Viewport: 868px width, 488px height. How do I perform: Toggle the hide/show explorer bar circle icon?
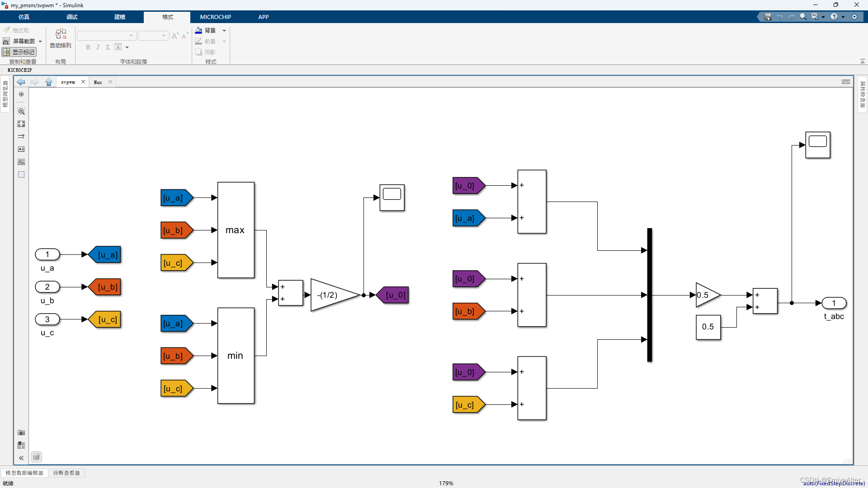(21, 94)
